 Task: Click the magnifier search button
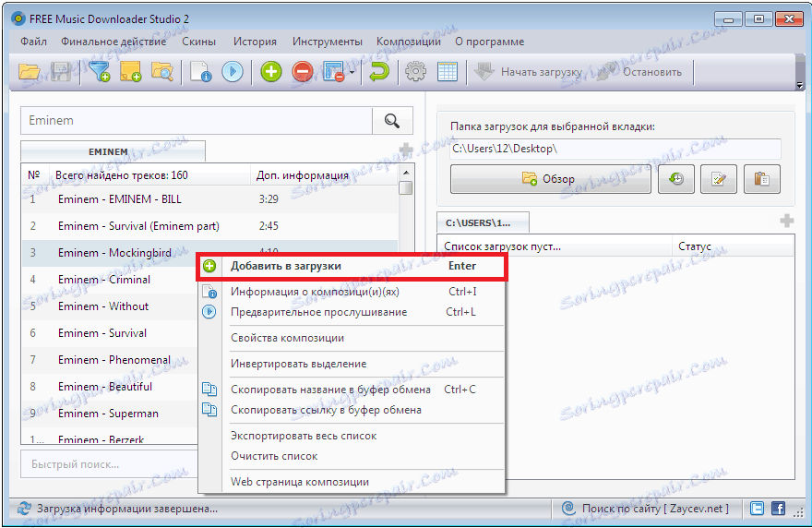tap(392, 121)
